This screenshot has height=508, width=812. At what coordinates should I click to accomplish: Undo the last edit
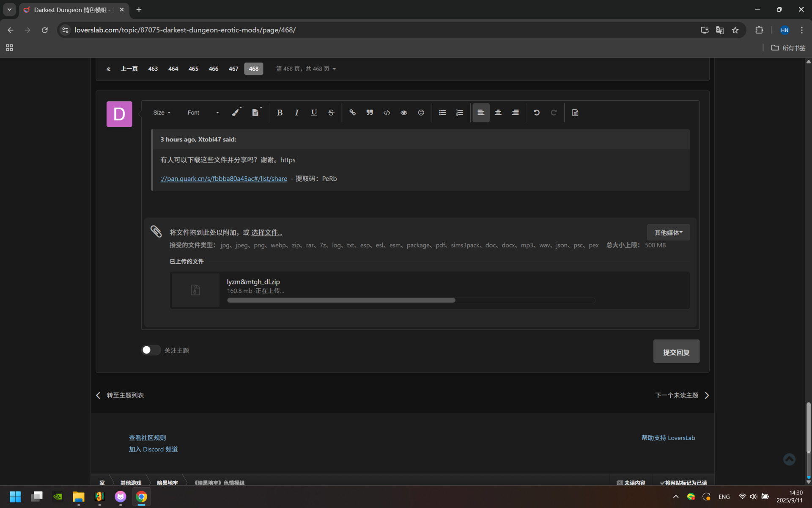(537, 113)
